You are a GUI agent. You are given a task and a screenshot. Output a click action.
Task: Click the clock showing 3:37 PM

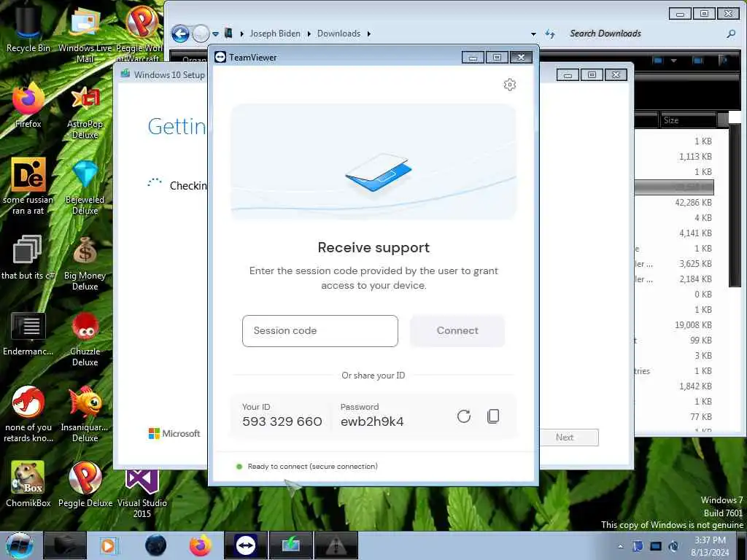tap(710, 546)
